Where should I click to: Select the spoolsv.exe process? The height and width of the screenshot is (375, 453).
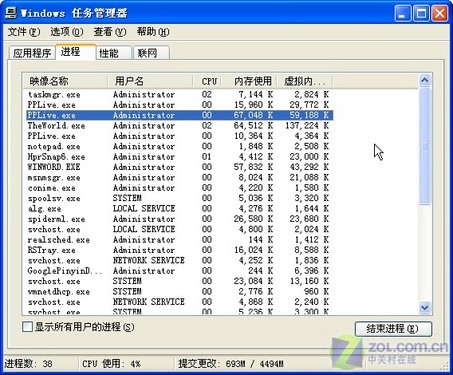coord(179,198)
